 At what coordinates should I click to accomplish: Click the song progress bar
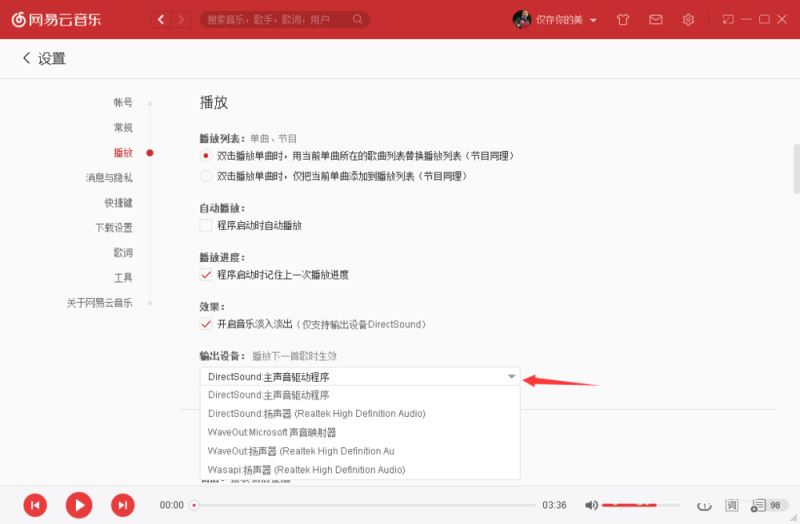coord(365,505)
